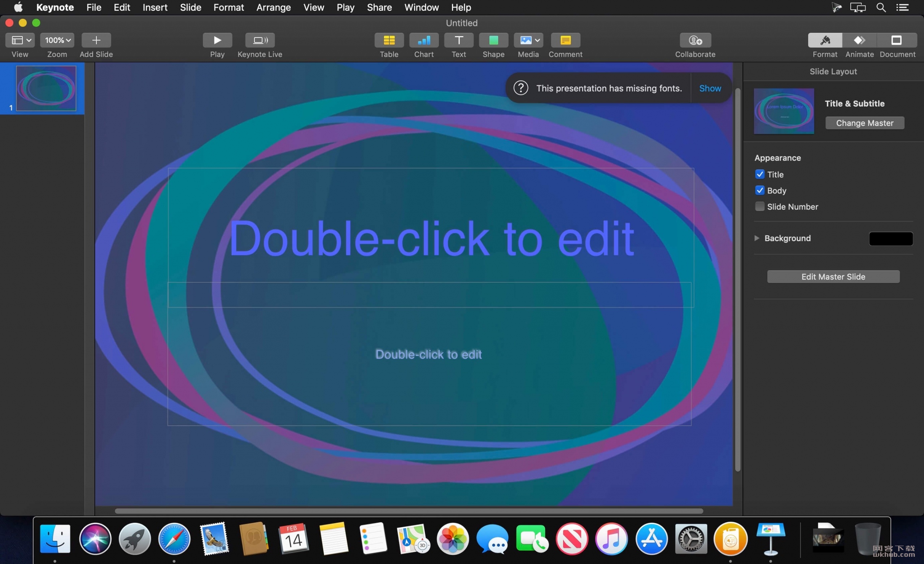Click the Edit Master Slide button
The height and width of the screenshot is (564, 924).
(x=833, y=277)
